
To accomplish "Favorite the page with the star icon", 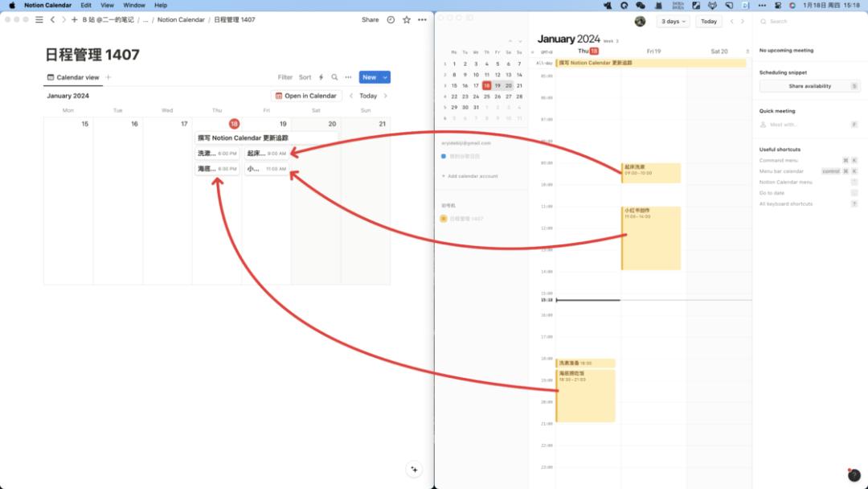I will click(x=407, y=19).
